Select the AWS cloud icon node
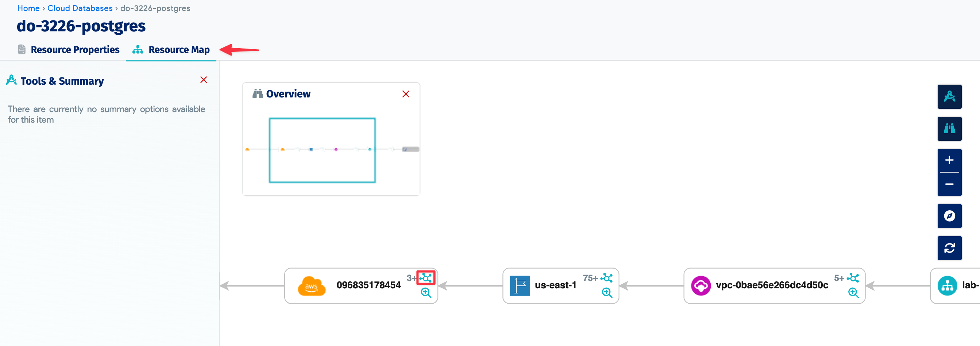 point(312,285)
